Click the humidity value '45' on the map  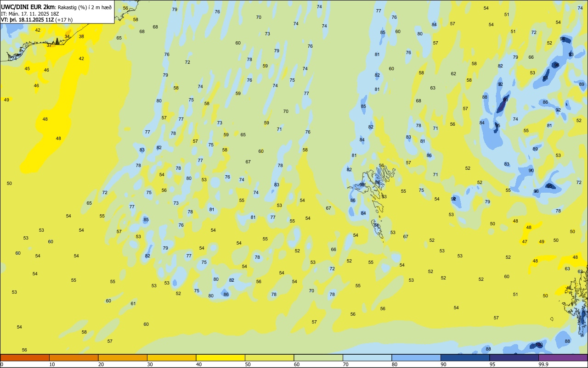(x=27, y=68)
